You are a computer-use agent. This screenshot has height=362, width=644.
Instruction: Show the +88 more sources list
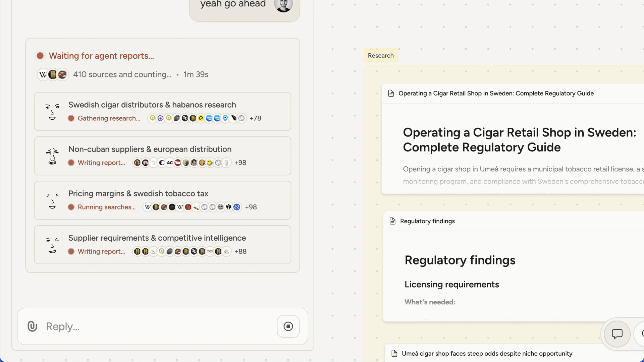click(x=240, y=251)
